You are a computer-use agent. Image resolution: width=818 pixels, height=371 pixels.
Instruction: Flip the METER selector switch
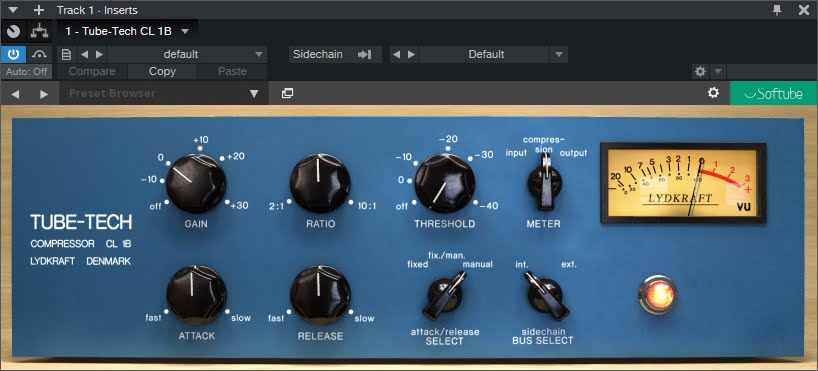545,183
